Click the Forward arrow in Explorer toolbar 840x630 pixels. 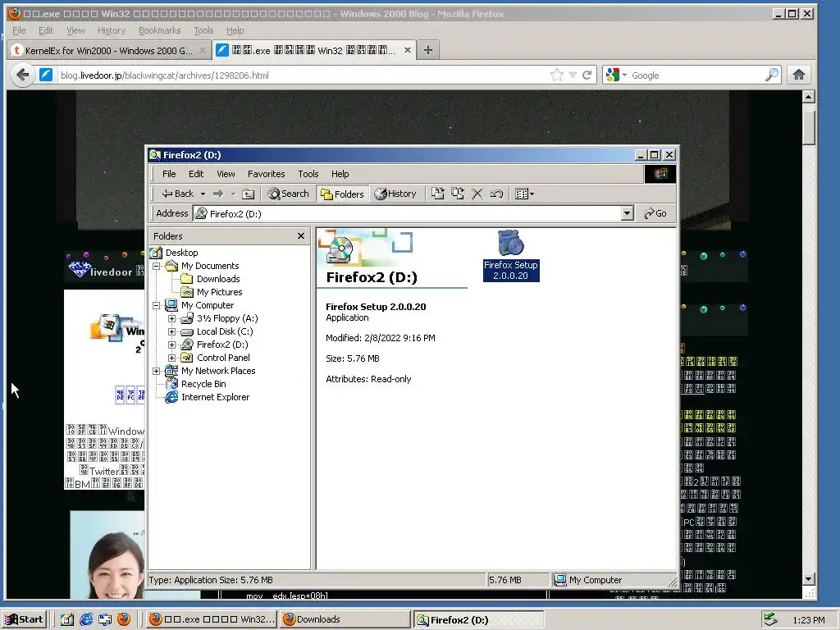(218, 194)
